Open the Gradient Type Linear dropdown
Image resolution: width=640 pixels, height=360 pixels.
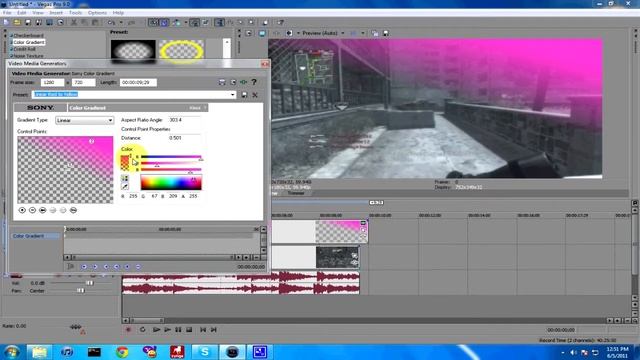pyautogui.click(x=84, y=120)
